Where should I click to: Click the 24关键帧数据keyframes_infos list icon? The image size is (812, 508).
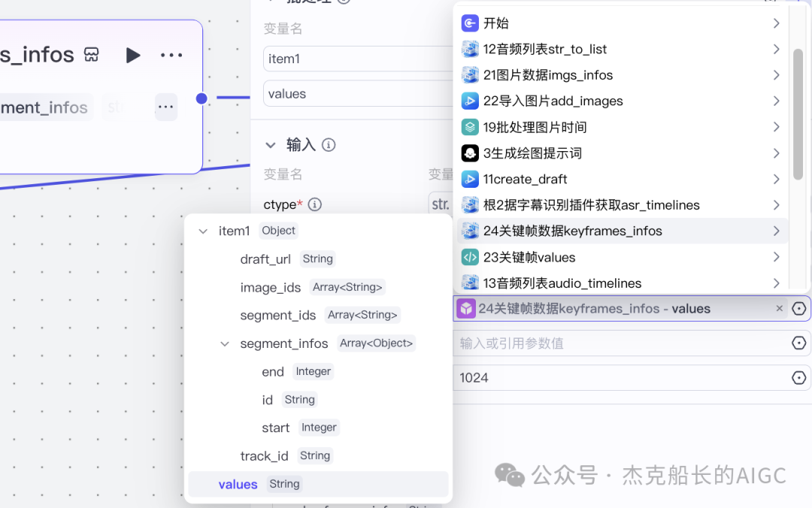tap(470, 231)
